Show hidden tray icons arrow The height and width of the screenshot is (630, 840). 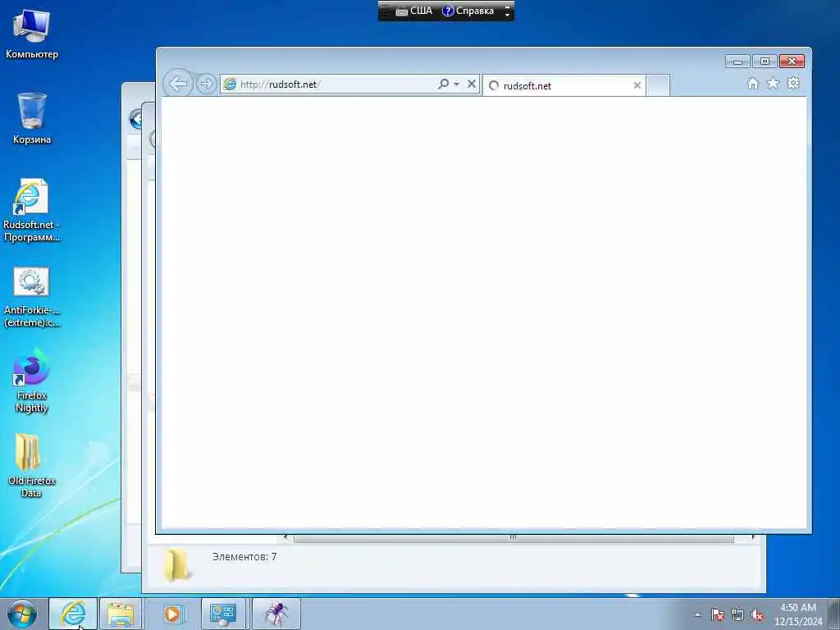(x=697, y=615)
